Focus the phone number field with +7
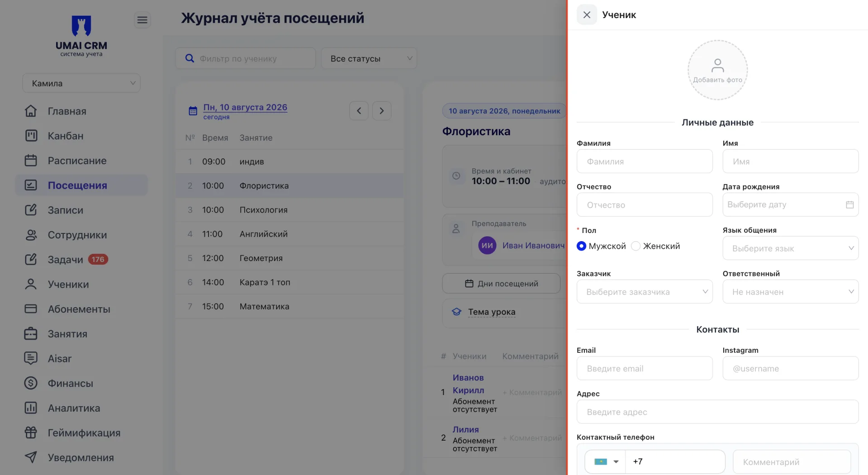Viewport: 868px width, 475px height. pos(675,462)
